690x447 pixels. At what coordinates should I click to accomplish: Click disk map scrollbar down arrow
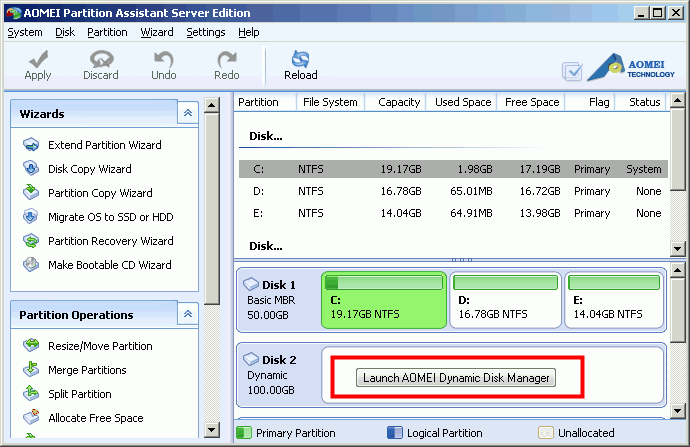pos(677,411)
